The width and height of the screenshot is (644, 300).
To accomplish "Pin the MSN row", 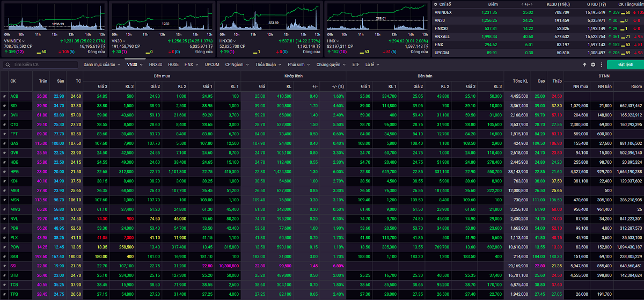I will coord(4,200).
